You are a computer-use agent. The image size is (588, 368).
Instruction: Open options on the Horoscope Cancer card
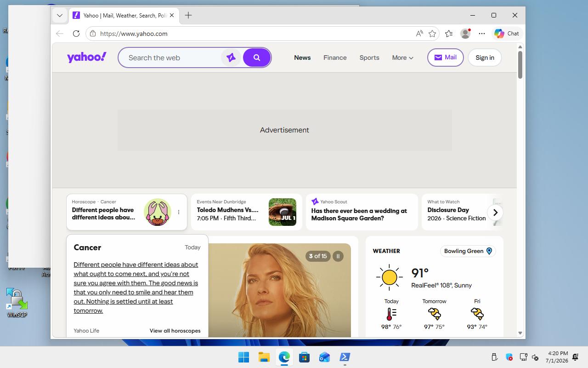179,212
